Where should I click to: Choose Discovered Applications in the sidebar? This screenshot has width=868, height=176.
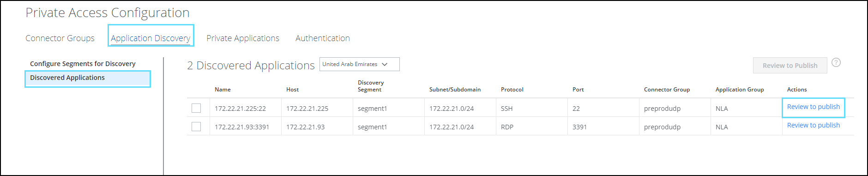(88, 78)
